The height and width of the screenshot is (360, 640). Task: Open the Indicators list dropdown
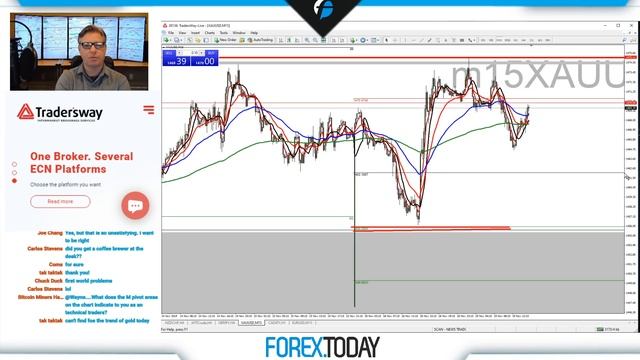coord(353,40)
